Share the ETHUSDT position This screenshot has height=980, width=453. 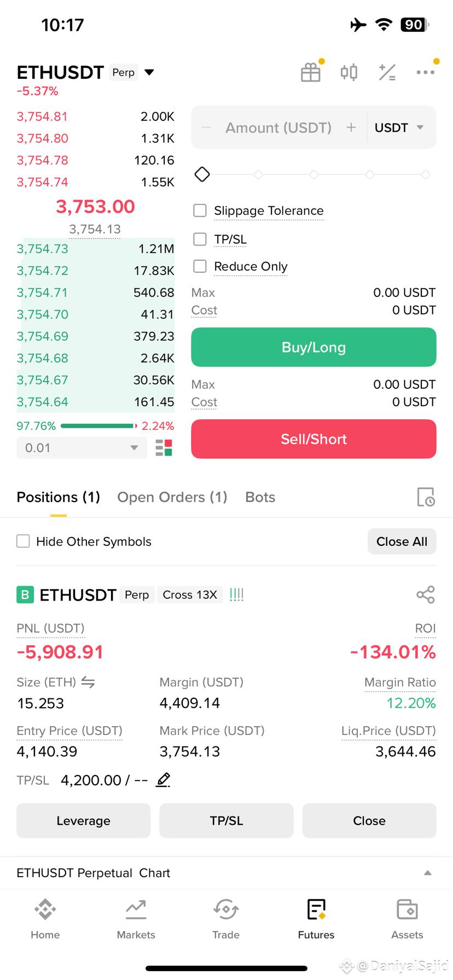click(426, 594)
